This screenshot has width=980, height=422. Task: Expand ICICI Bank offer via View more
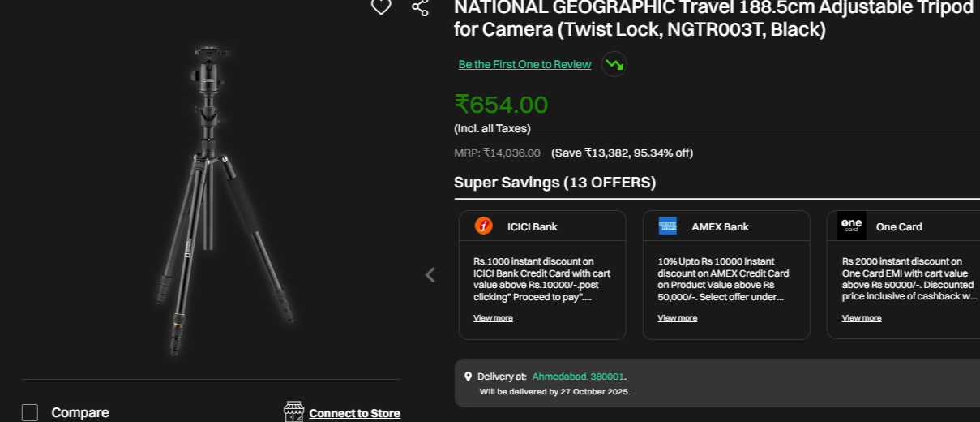(493, 318)
